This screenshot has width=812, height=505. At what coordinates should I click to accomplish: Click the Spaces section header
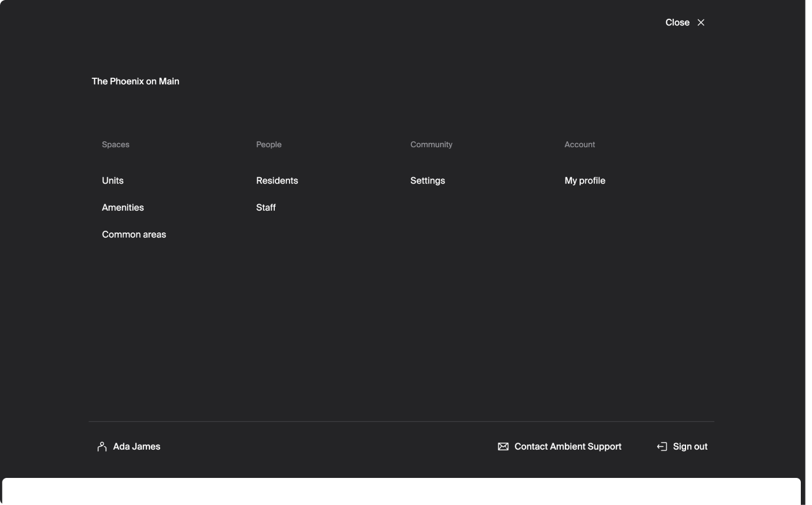[115, 144]
